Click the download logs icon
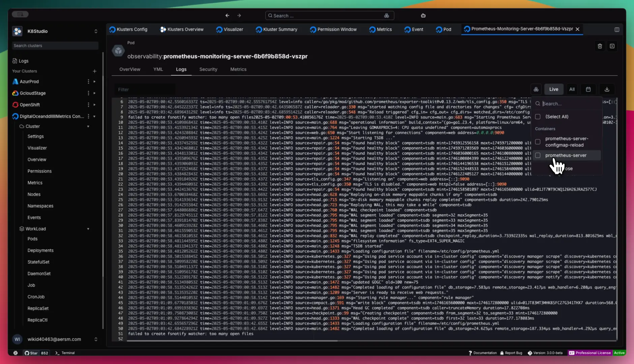The image size is (634, 364). point(607,89)
